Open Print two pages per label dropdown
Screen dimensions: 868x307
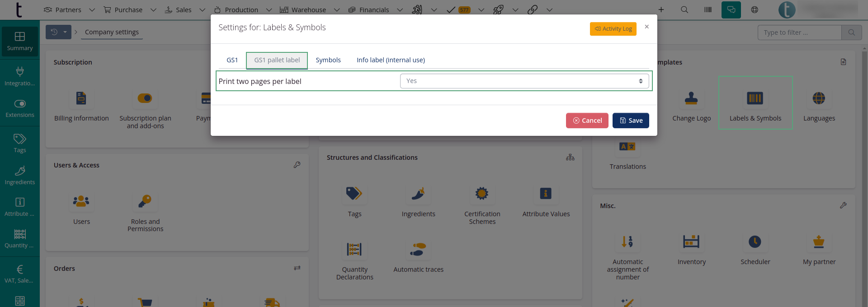coord(524,81)
